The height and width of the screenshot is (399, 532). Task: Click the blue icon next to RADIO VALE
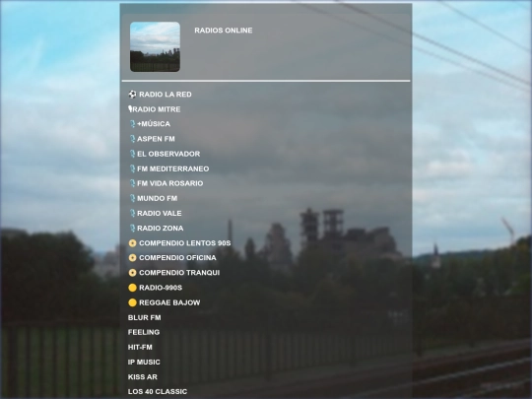pos(132,213)
